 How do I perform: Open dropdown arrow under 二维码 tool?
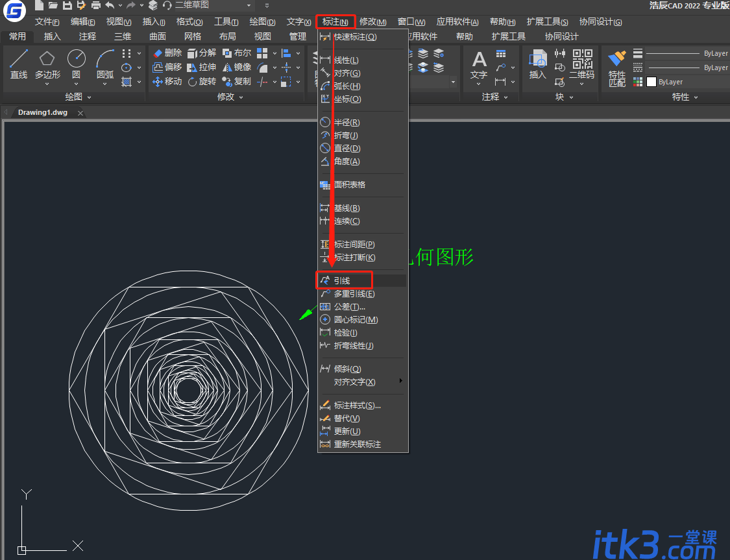click(x=581, y=84)
